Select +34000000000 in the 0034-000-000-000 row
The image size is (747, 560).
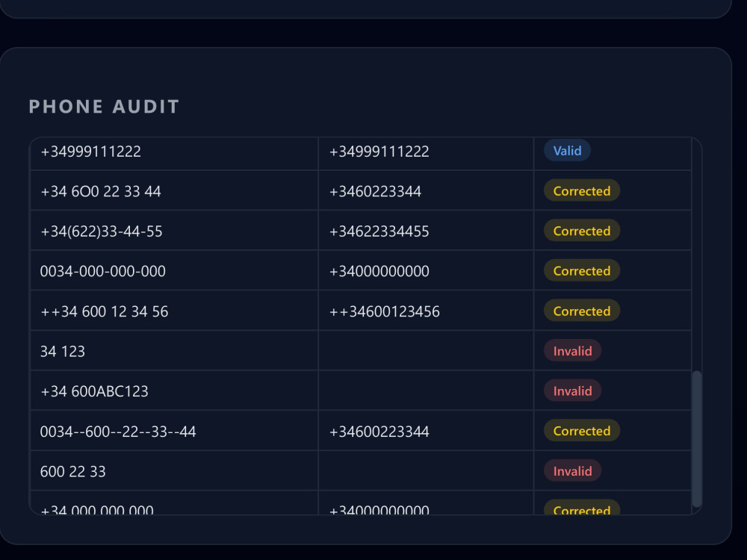pyautogui.click(x=426, y=271)
